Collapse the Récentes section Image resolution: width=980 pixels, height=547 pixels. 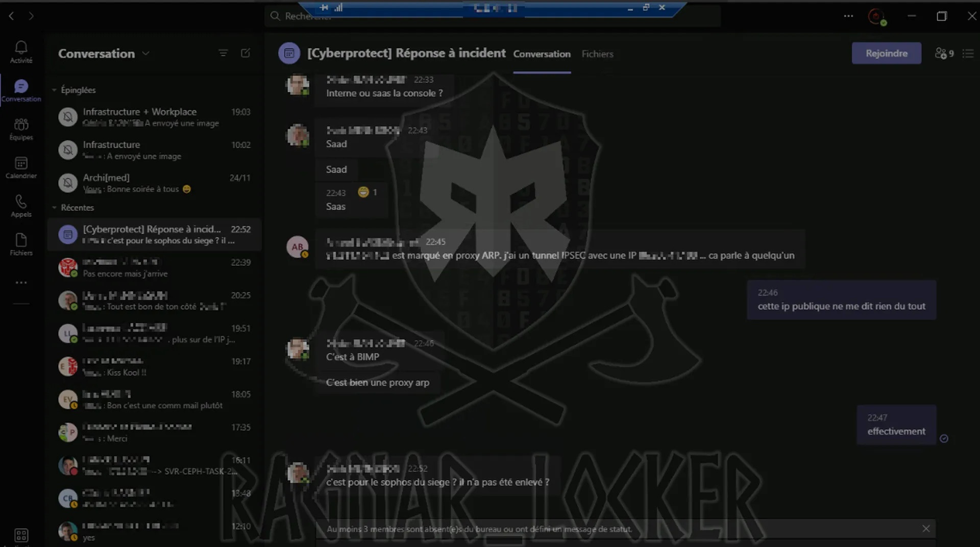pyautogui.click(x=73, y=208)
